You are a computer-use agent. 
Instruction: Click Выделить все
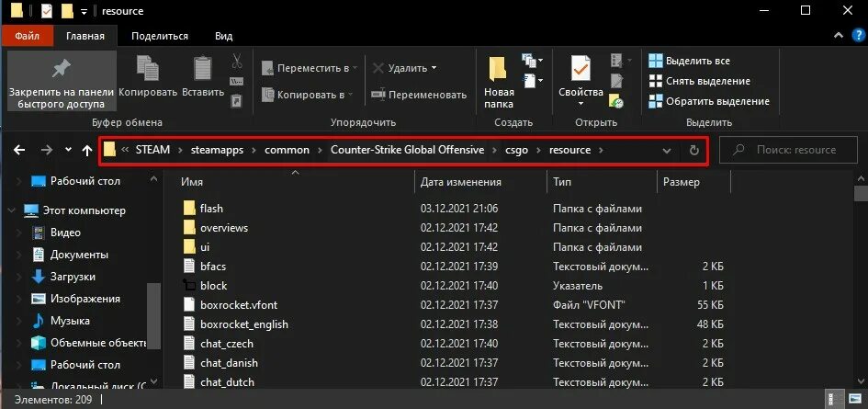tap(689, 61)
